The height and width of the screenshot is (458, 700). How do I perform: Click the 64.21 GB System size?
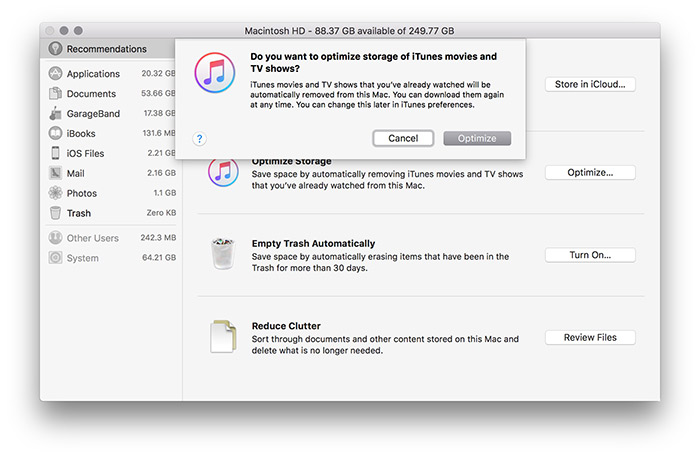click(159, 258)
